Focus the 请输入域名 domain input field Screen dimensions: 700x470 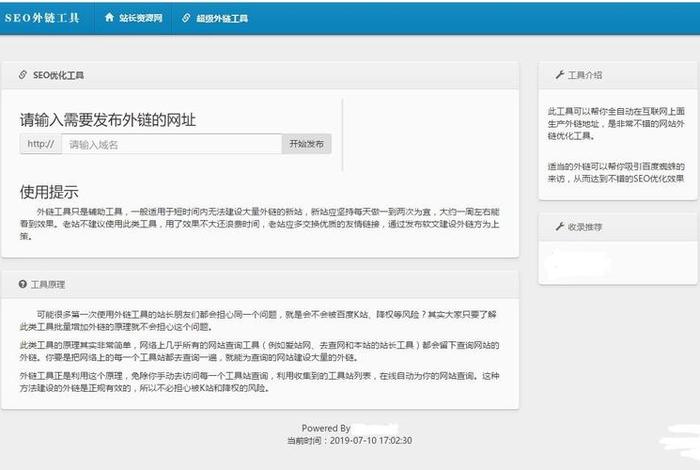point(172,144)
